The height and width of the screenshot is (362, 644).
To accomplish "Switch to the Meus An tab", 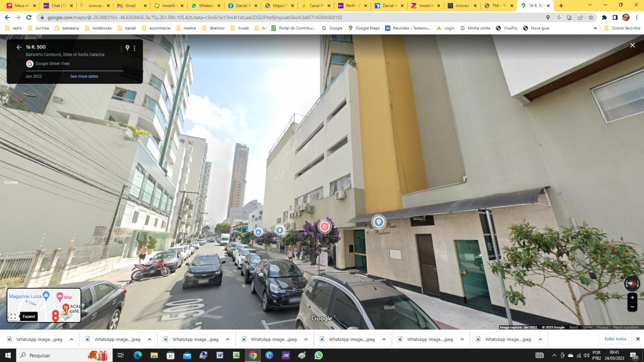I will [21, 6].
